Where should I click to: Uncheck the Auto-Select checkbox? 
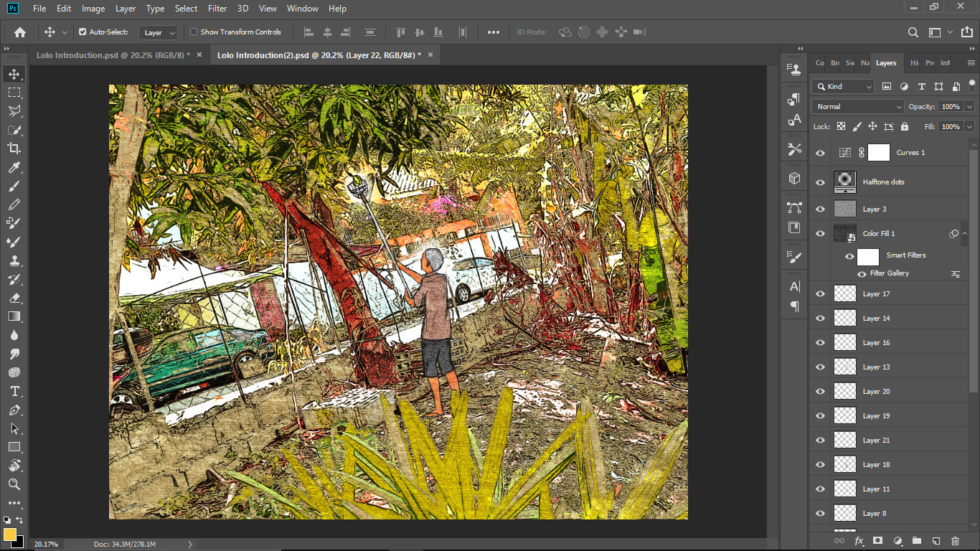point(83,32)
